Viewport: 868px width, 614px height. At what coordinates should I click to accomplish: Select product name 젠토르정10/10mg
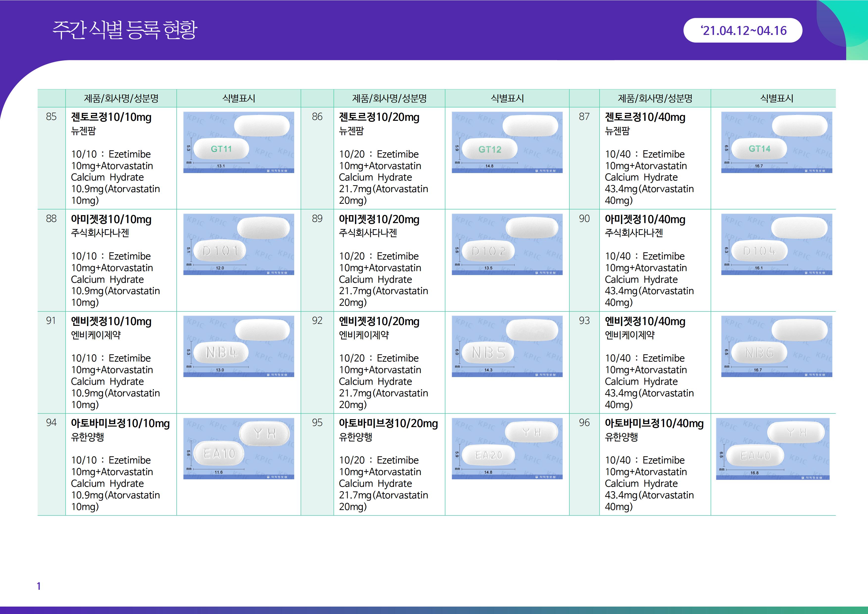111,117
